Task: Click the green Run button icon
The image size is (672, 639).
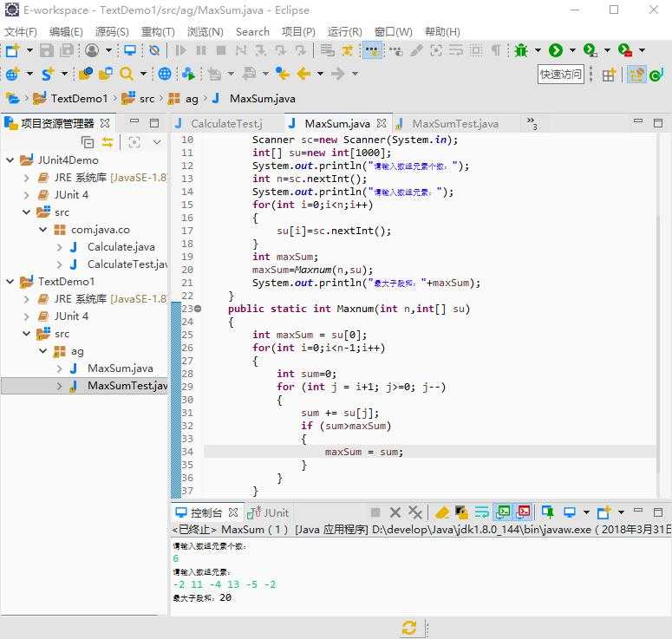Action: pos(556,50)
